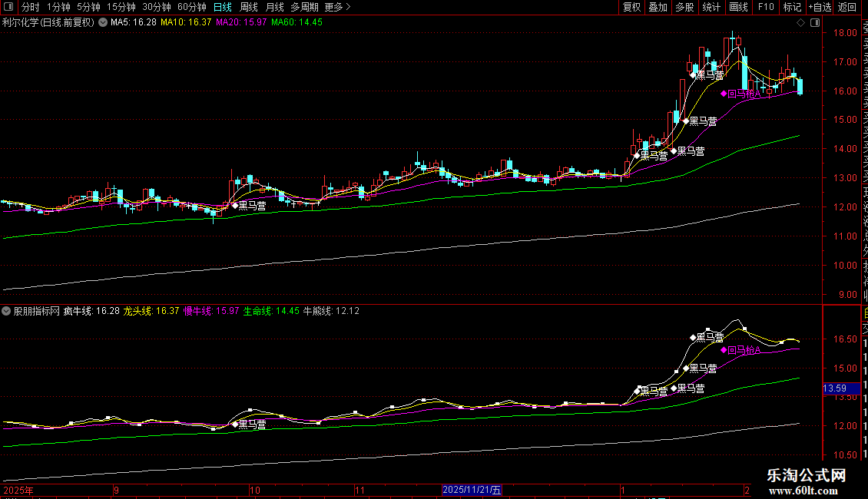Open the 多周期 multi-period view
This screenshot has width=868, height=499.
point(304,7)
